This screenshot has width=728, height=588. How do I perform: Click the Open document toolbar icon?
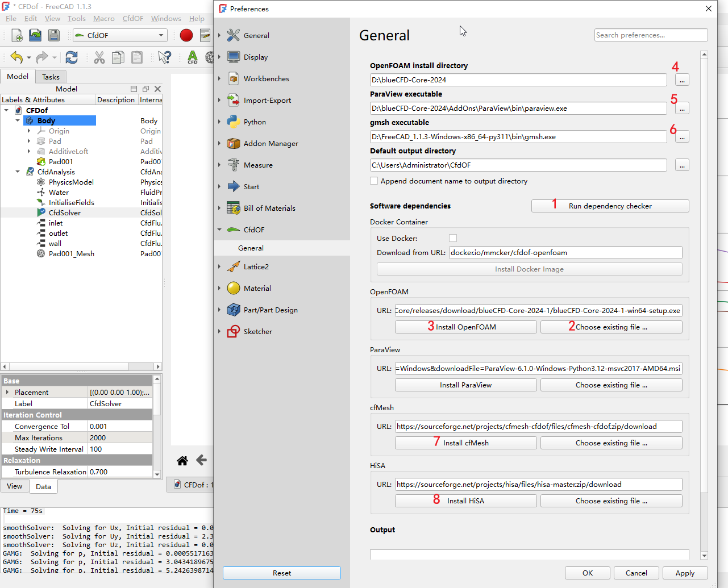(x=35, y=35)
